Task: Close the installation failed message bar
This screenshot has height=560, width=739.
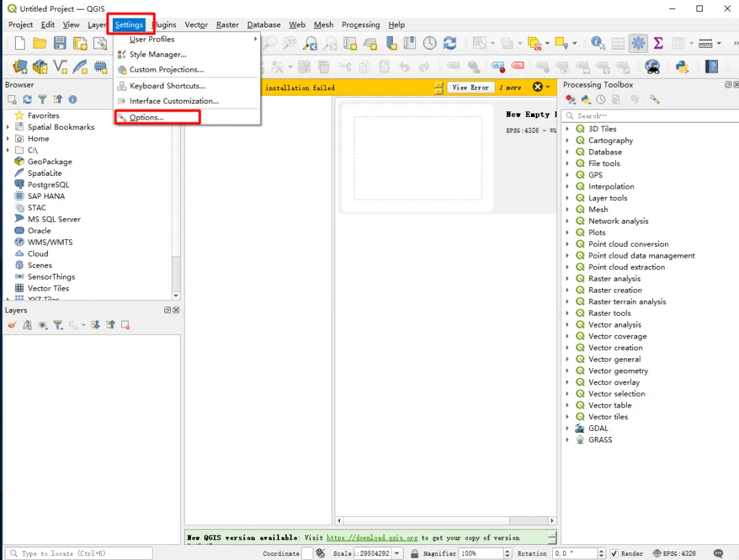Action: pyautogui.click(x=537, y=87)
